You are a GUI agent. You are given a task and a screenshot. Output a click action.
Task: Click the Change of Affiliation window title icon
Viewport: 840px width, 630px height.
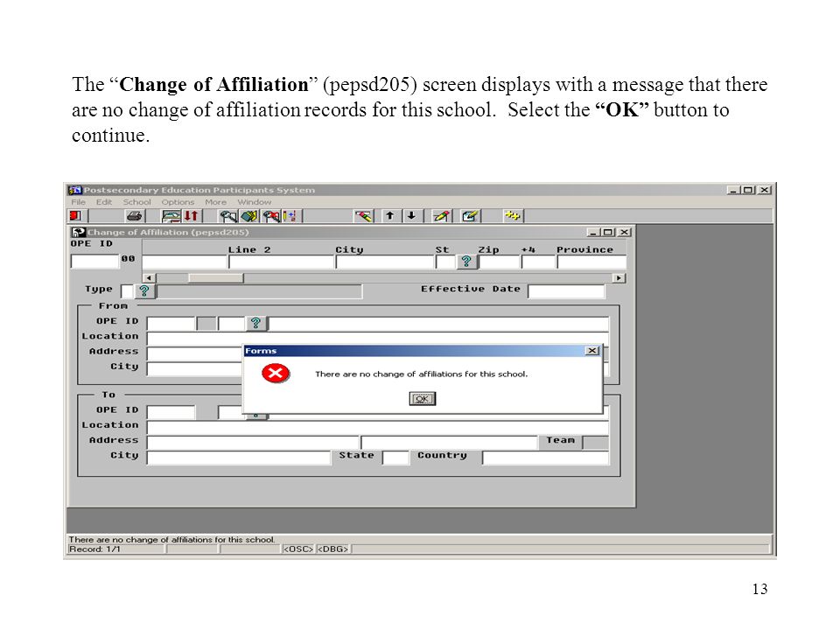pyautogui.click(x=79, y=232)
